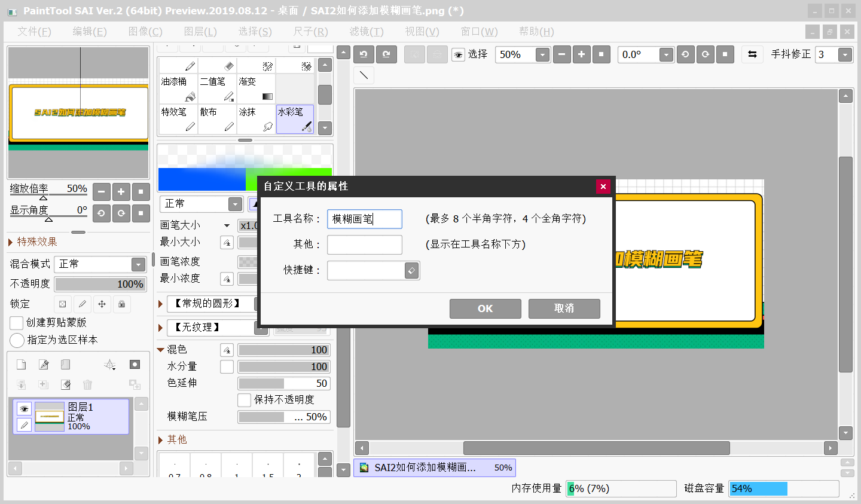Confirm the dialog with OK
Viewport: 861px width, 504px height.
click(486, 308)
